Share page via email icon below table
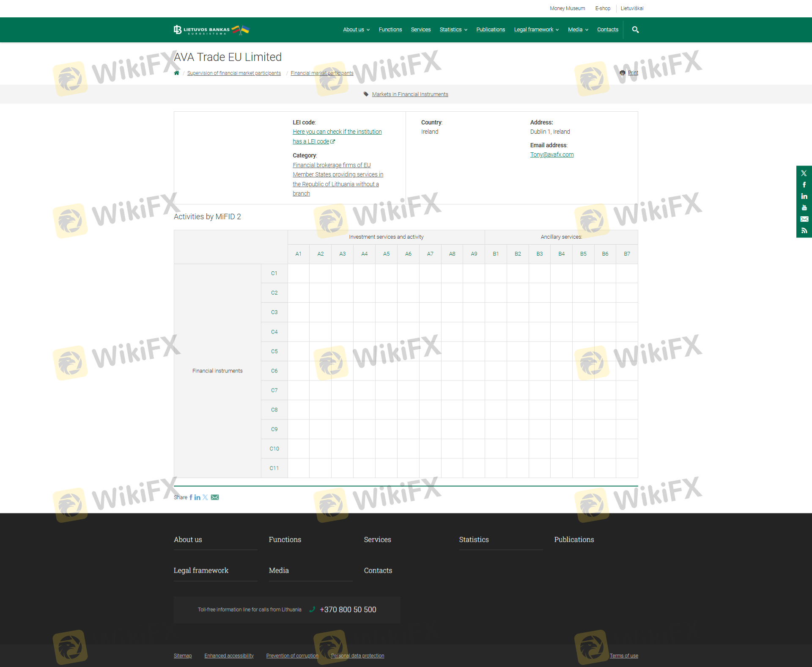Screen dimensions: 812x667 [215, 497]
